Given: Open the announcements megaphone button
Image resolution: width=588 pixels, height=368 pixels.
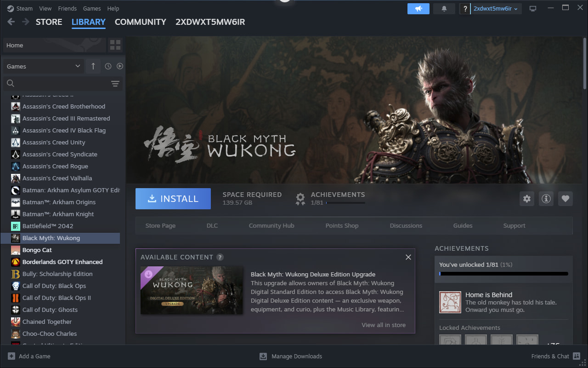Looking at the screenshot, I should [418, 9].
